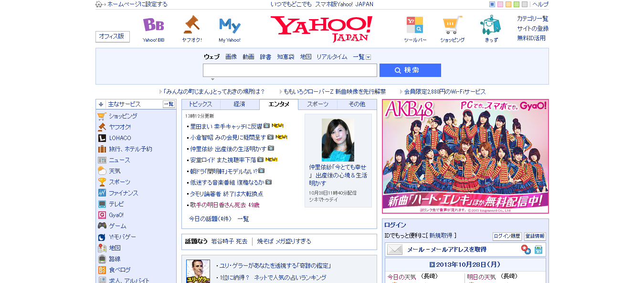The image size is (644, 283).
Task: Collapse 主なサービス with the down arrow
Action: tap(101, 104)
